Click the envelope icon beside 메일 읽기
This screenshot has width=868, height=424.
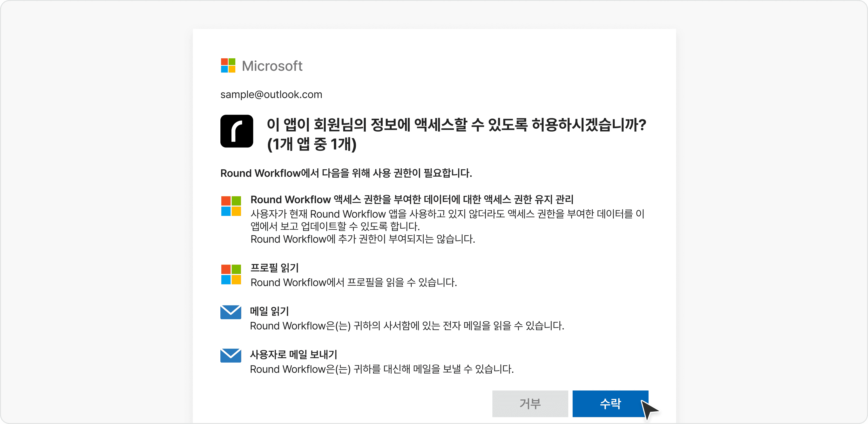click(231, 312)
